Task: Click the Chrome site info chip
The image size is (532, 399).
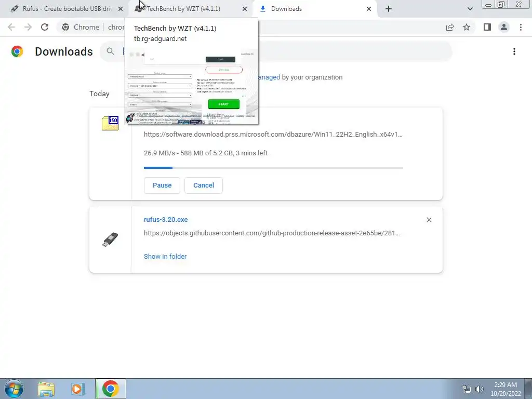Action: click(x=81, y=27)
